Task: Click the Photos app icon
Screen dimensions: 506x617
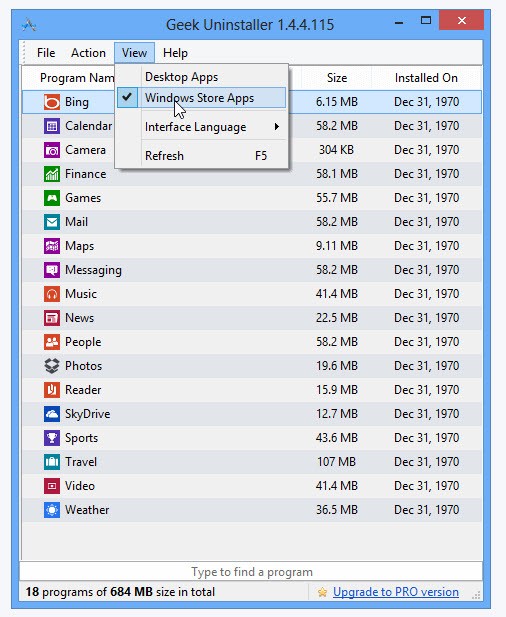Action: (52, 366)
